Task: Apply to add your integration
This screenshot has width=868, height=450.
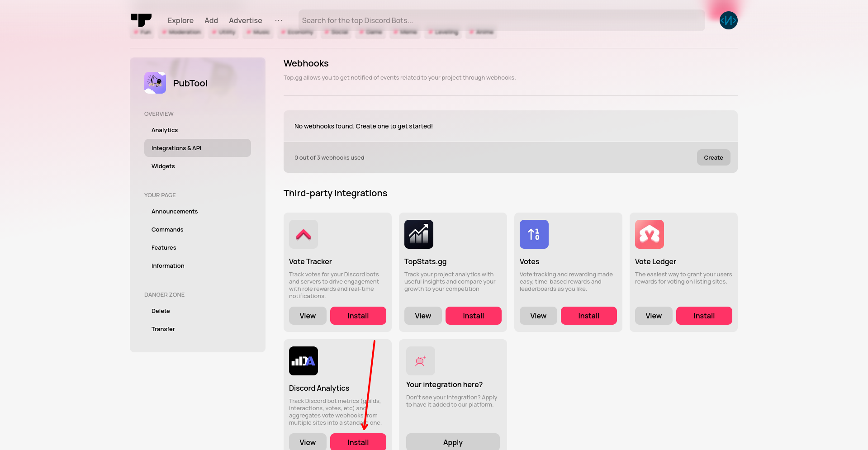Action: (x=453, y=442)
